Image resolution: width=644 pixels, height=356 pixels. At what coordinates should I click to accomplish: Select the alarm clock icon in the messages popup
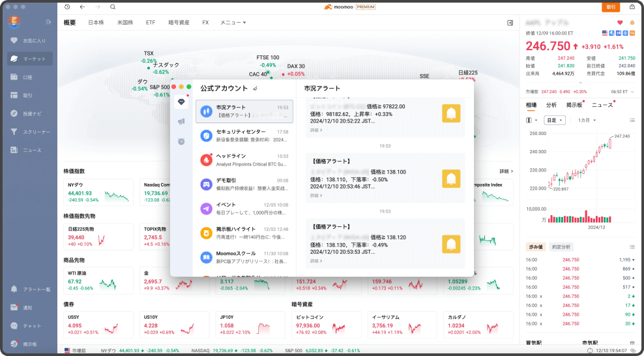pyautogui.click(x=181, y=141)
